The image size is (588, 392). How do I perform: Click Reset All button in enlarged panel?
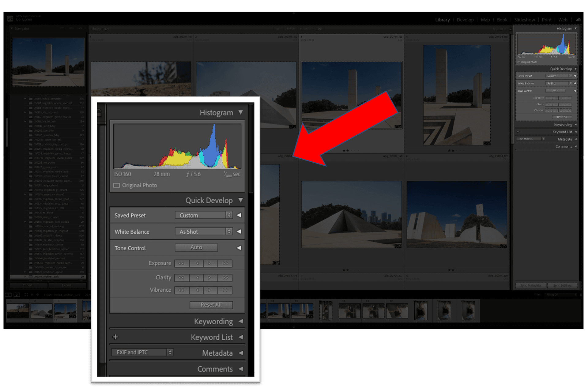[211, 305]
